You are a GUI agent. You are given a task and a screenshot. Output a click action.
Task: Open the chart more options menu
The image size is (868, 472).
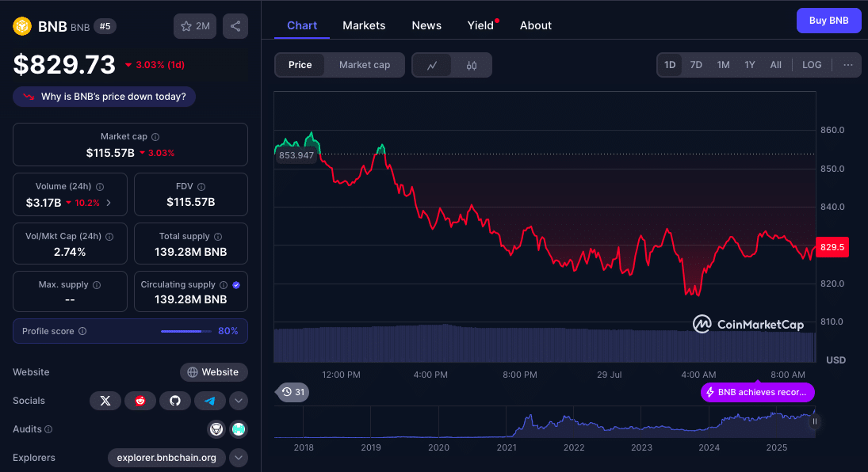pyautogui.click(x=848, y=65)
